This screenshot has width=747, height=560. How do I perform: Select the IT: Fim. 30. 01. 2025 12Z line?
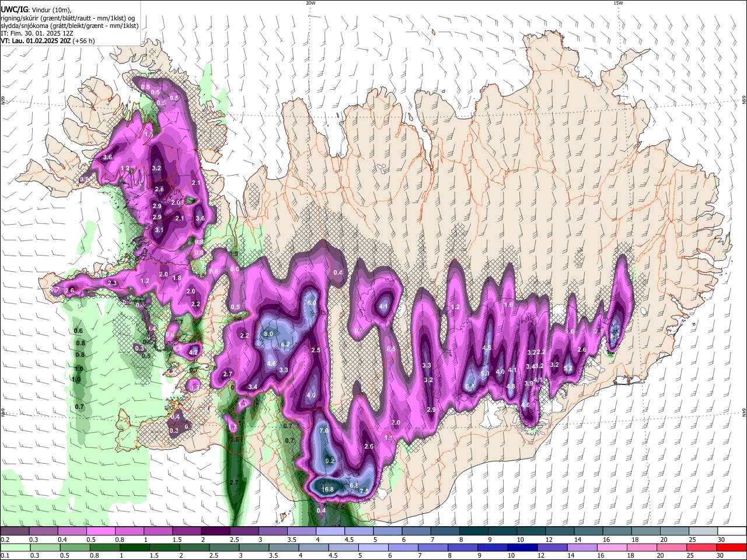36,34
